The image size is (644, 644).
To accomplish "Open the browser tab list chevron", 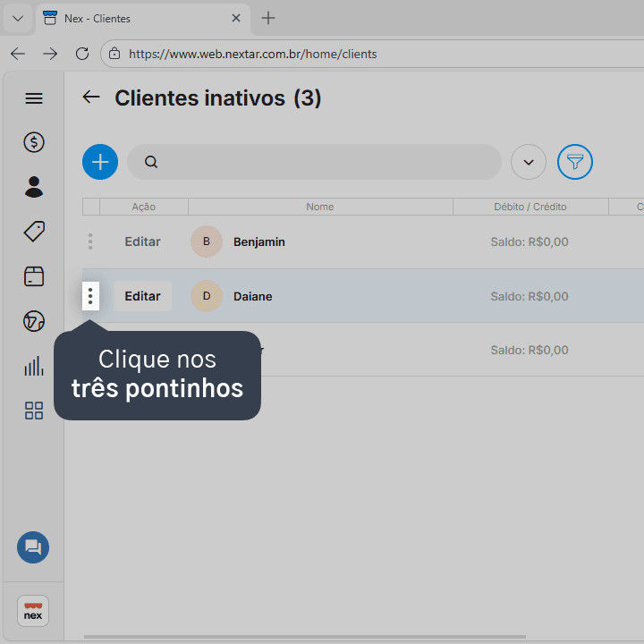I will tap(18, 19).
